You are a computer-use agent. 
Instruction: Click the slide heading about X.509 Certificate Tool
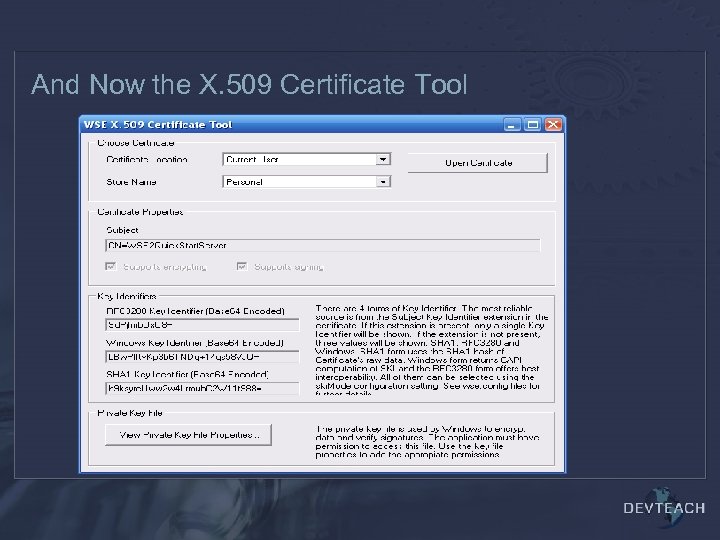pos(249,84)
